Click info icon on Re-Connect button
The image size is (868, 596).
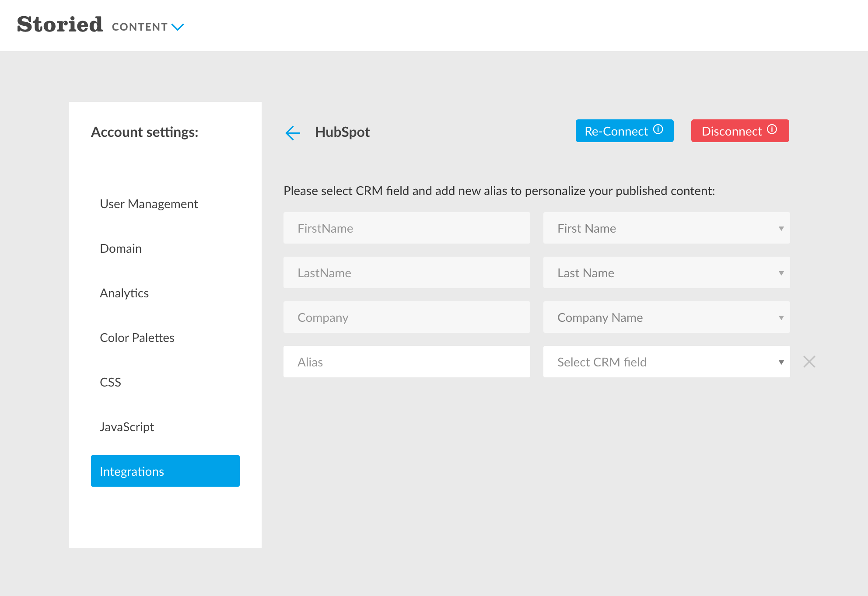pos(658,129)
